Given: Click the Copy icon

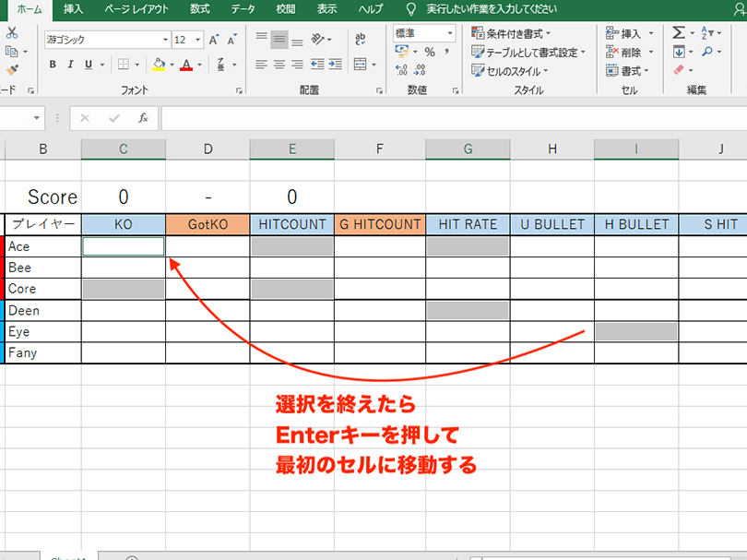Looking at the screenshot, I should (11, 51).
